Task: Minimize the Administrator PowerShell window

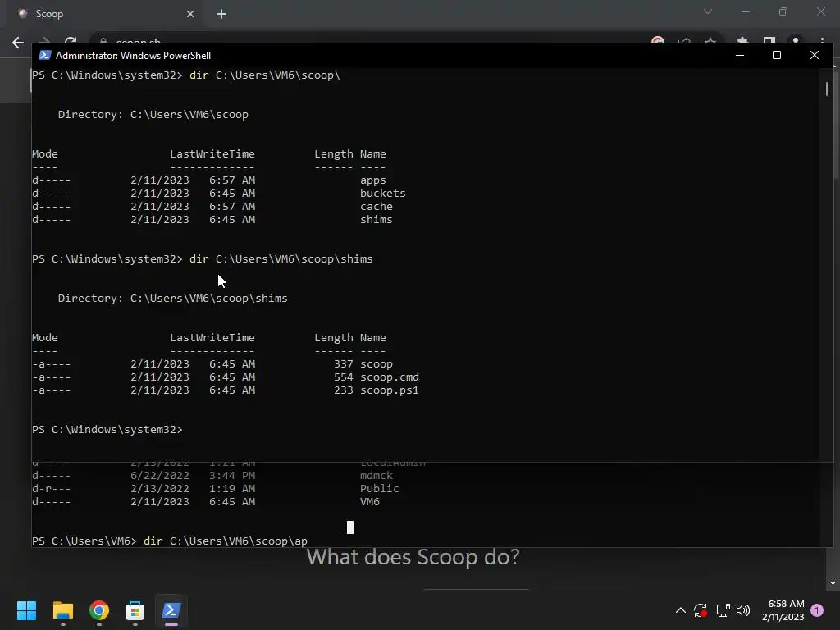Action: point(740,55)
